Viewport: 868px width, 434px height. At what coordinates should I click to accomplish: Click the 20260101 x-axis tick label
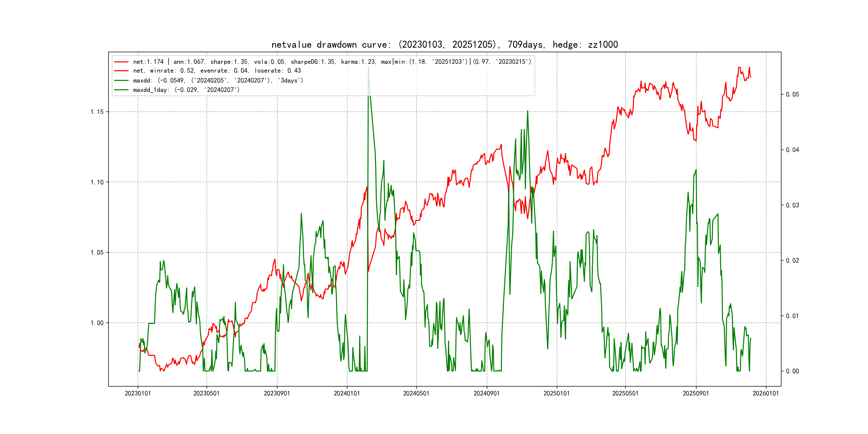point(766,393)
